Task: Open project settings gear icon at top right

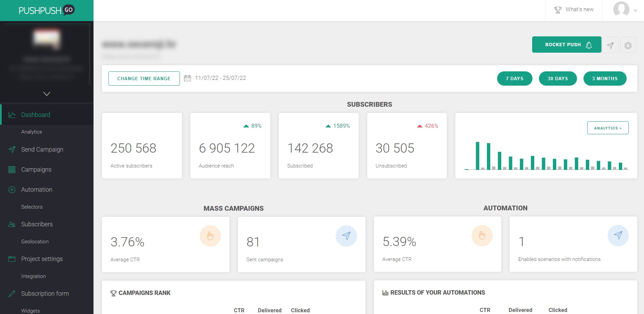Action: click(628, 45)
